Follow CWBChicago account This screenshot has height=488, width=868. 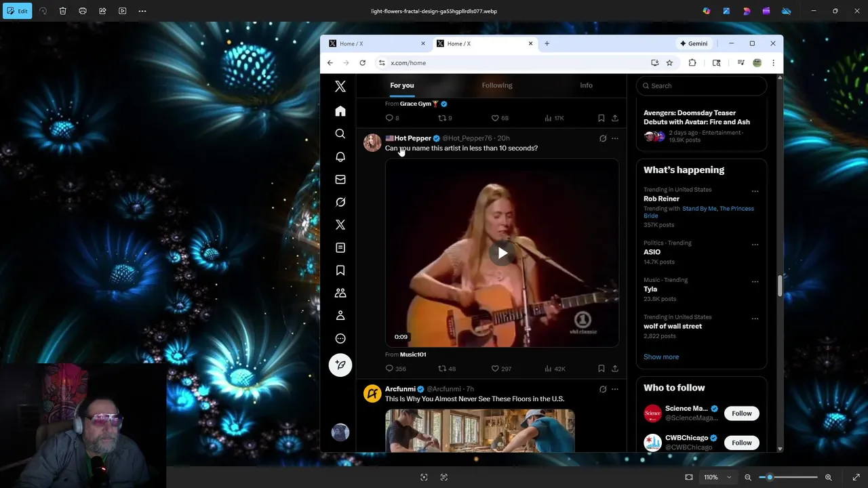[741, 443]
